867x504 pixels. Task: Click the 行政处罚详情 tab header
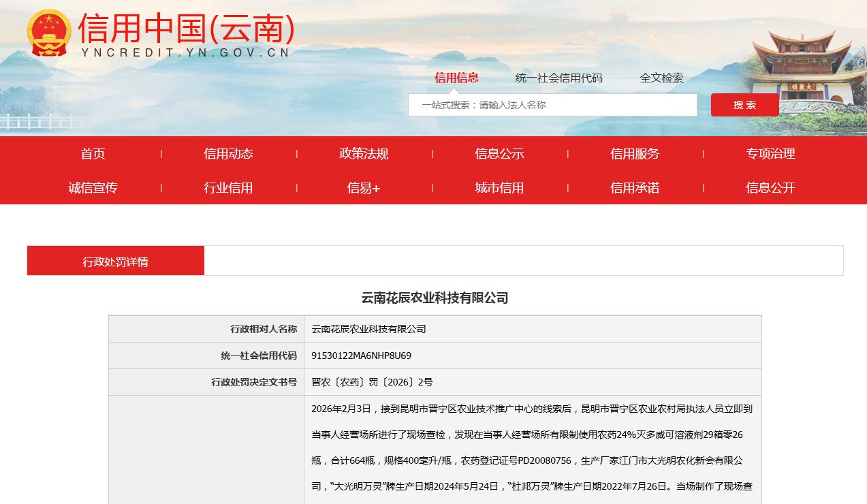[x=116, y=261]
